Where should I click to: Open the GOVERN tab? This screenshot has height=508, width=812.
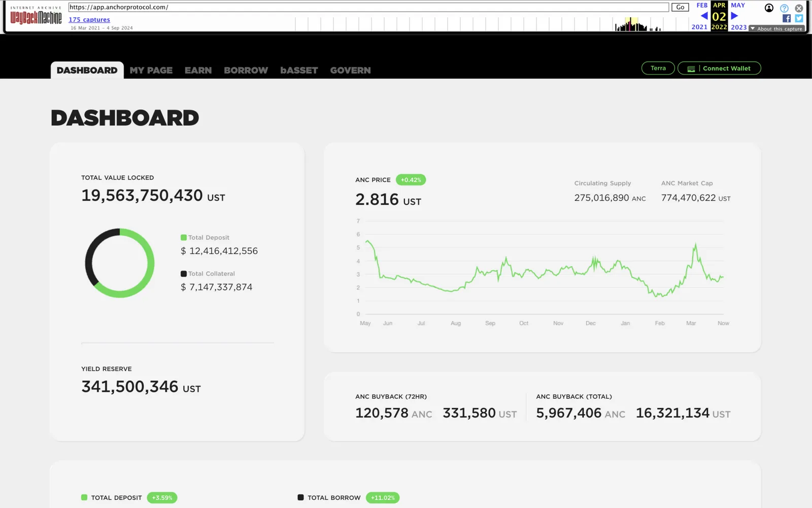pyautogui.click(x=350, y=70)
